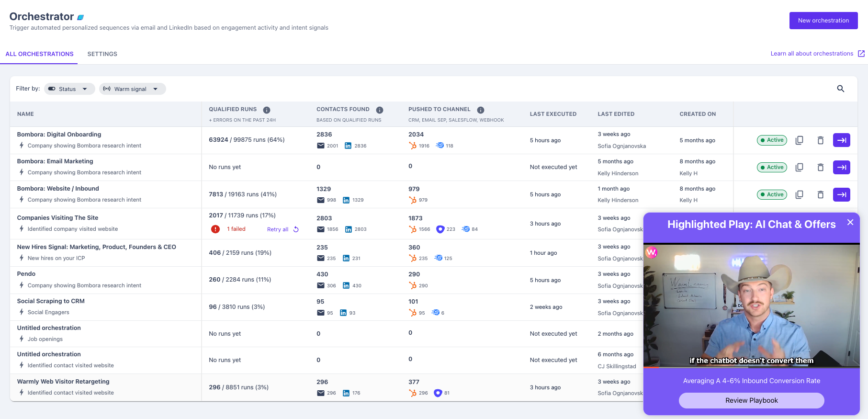Show info tooltip for Qualified Runs
This screenshot has width=868, height=419.
267,110
